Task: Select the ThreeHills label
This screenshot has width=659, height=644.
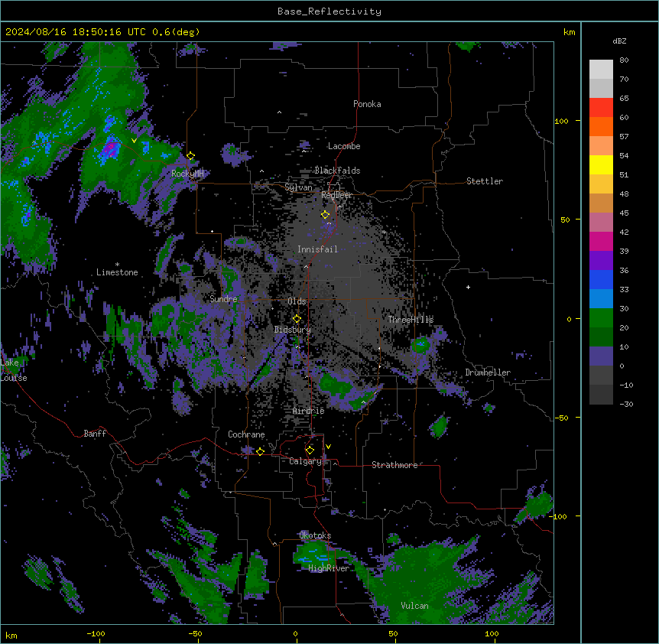Action: 411,320
